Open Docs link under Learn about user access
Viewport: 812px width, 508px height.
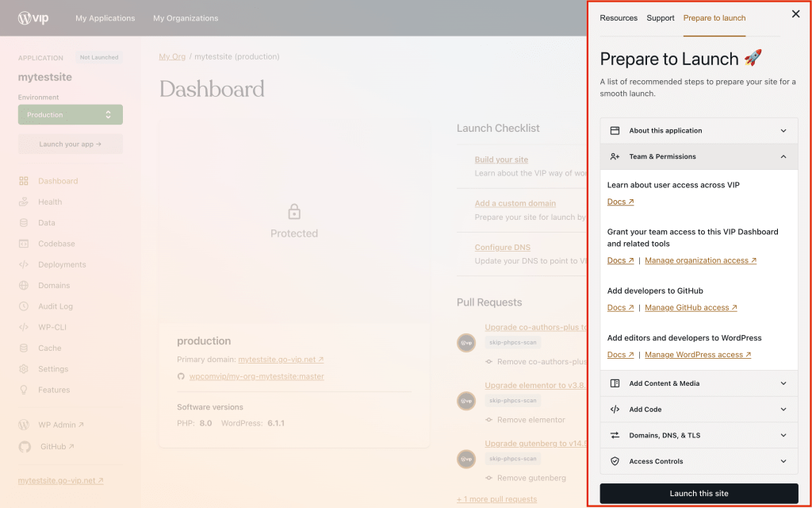[x=620, y=202]
